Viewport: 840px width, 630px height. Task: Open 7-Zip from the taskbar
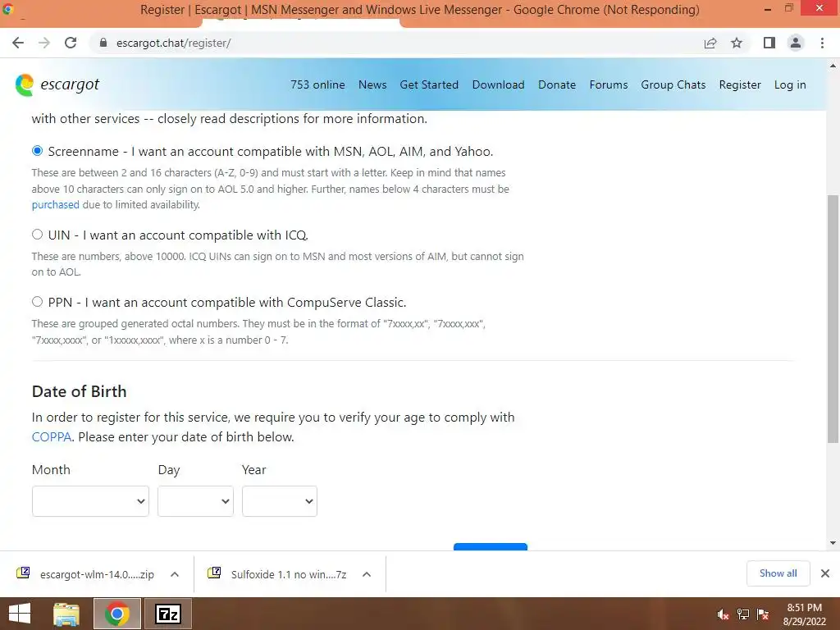167,614
